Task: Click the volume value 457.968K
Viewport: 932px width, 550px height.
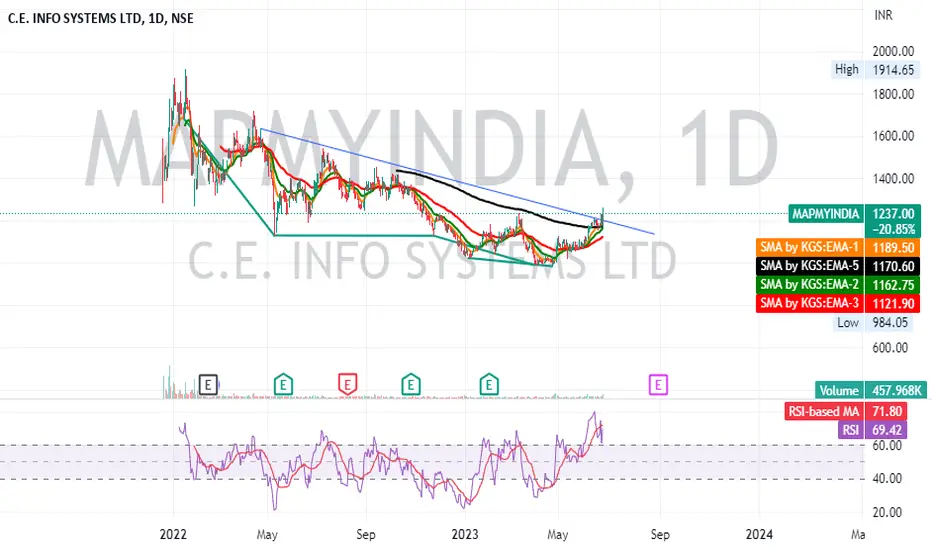Action: pos(895,391)
